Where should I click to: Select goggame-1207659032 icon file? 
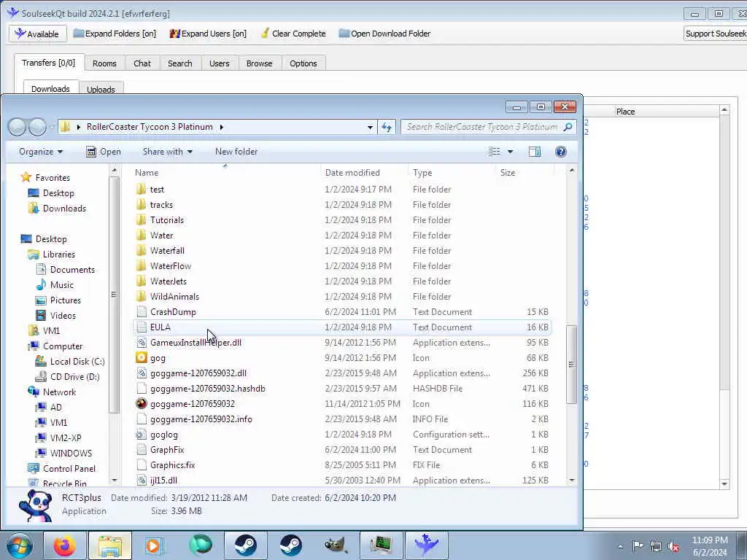pyautogui.click(x=141, y=404)
